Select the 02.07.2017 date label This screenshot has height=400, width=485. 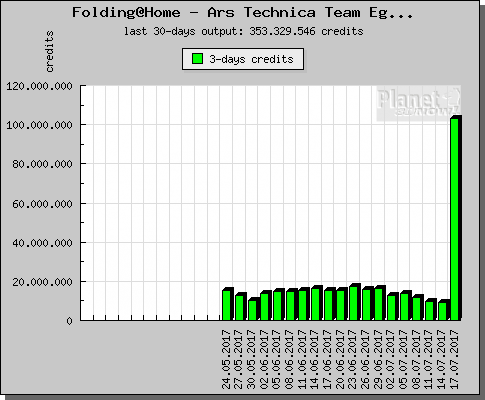[391, 359]
